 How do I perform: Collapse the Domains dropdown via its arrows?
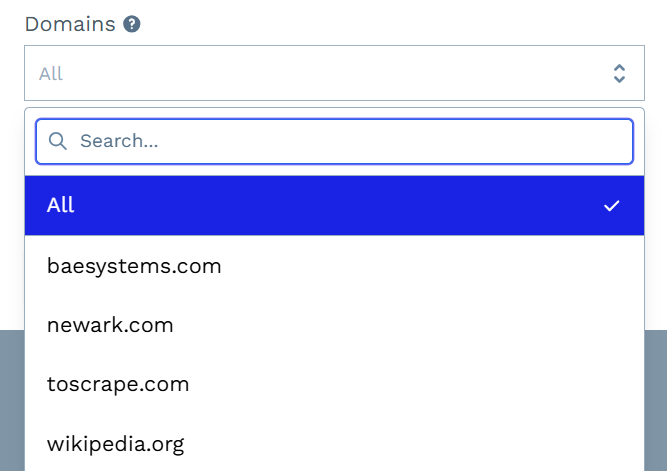pos(619,73)
